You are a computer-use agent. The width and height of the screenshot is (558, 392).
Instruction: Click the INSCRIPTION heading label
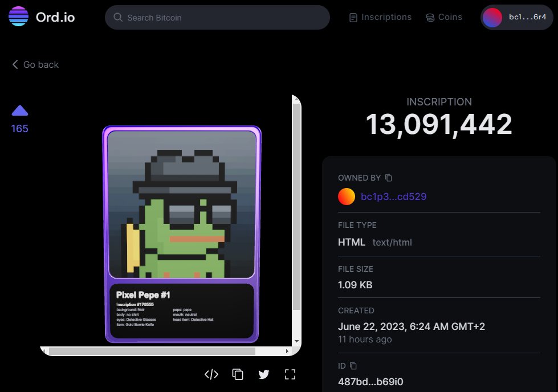point(439,102)
